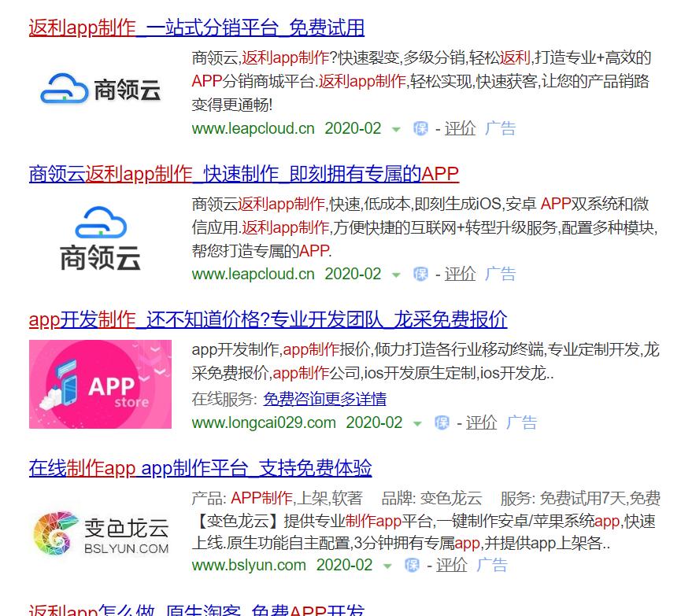Open the app开发制作 龙采 result title

268,319
